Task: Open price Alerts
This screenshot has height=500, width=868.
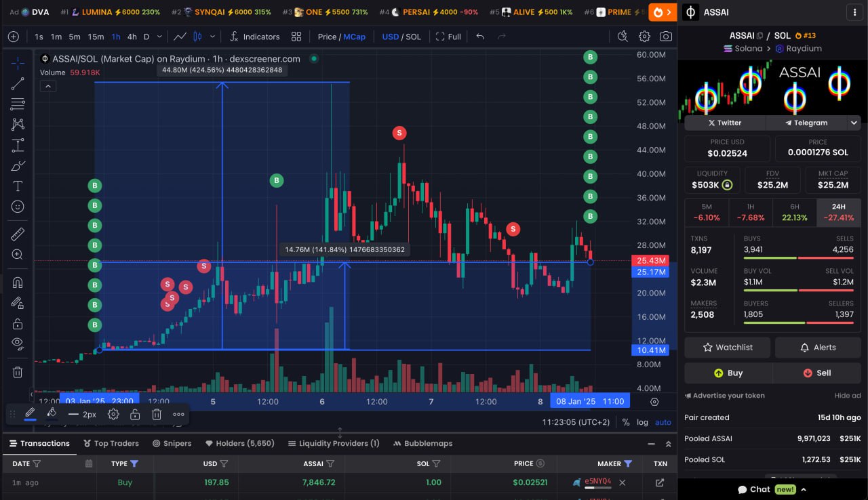Action: 818,347
